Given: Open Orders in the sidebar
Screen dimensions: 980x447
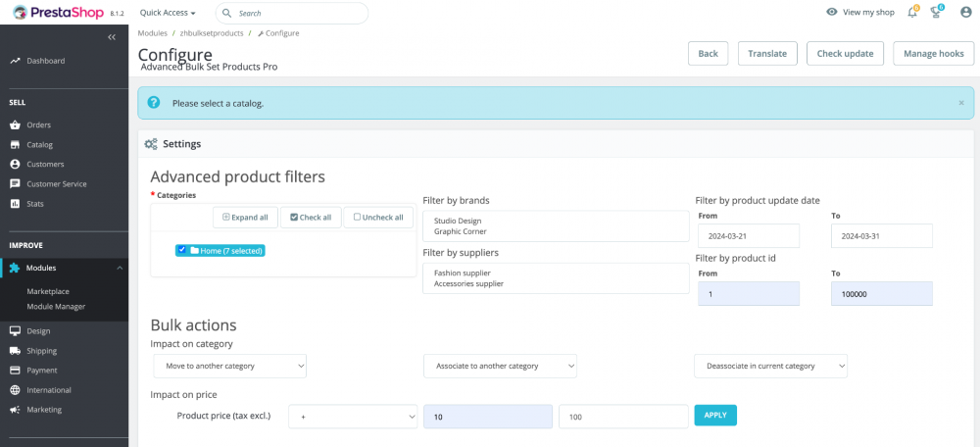Looking at the screenshot, I should (x=39, y=124).
